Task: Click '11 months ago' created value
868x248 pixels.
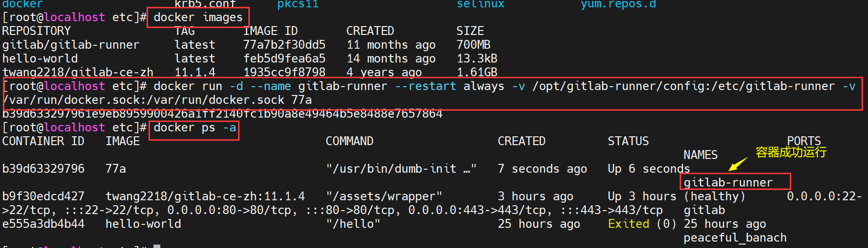Action: pyautogui.click(x=391, y=45)
